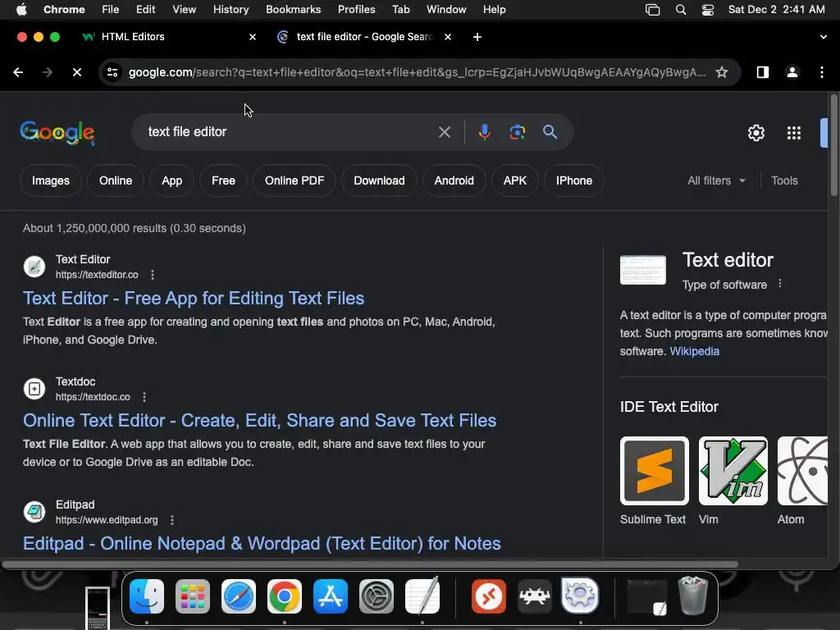The image size is (840, 630).
Task: Stop loading the page
Action: (x=76, y=72)
